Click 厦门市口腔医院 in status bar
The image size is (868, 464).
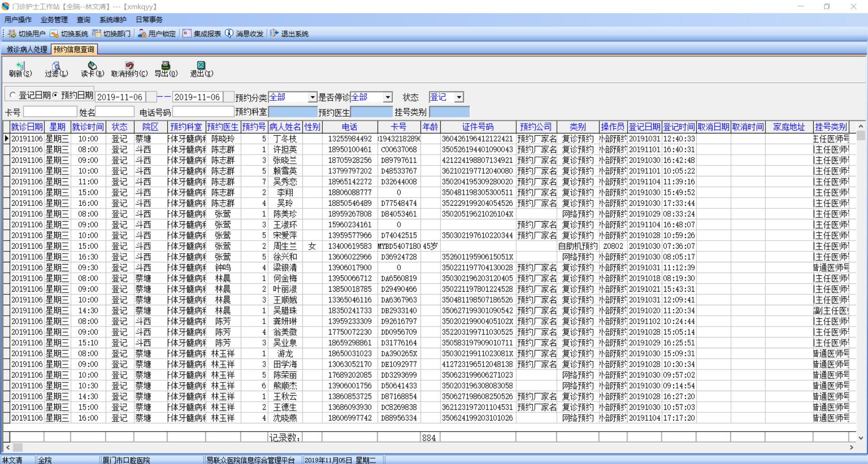point(126,460)
